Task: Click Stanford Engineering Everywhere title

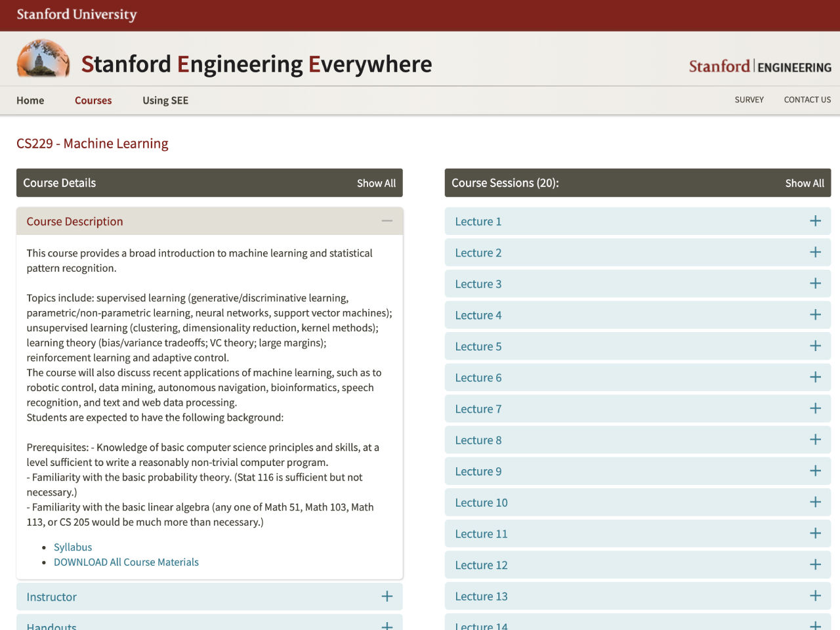Action: click(257, 64)
